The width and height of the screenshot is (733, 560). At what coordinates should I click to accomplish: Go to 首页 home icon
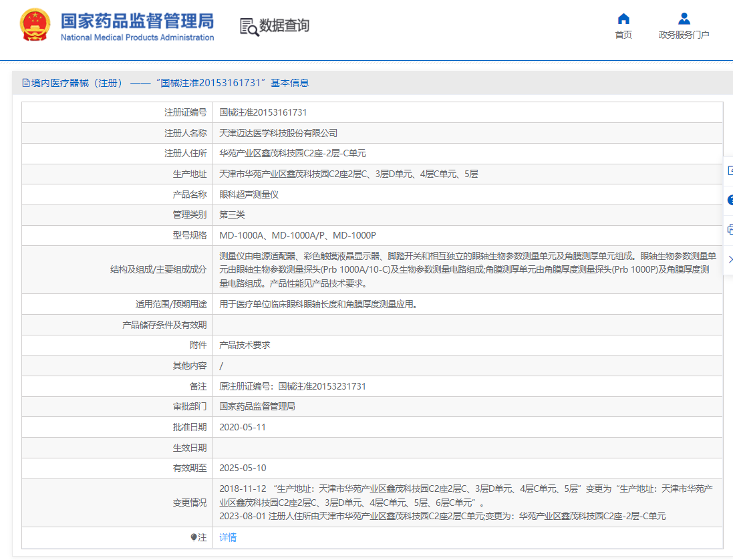[x=623, y=19]
